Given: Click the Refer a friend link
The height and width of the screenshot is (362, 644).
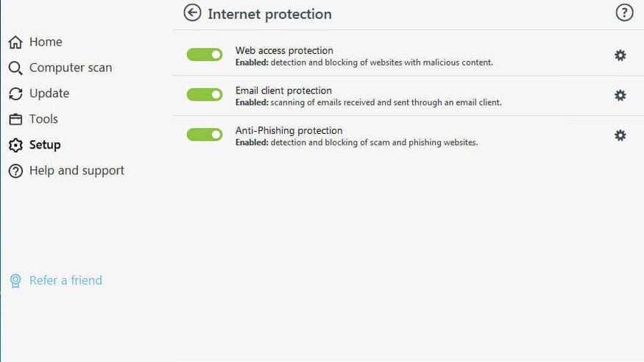Looking at the screenshot, I should pos(66,280).
